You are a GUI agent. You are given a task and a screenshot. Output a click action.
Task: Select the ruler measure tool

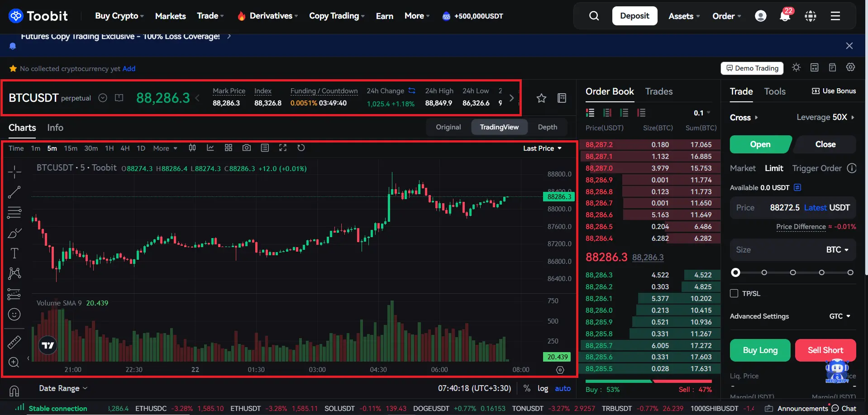(14, 342)
